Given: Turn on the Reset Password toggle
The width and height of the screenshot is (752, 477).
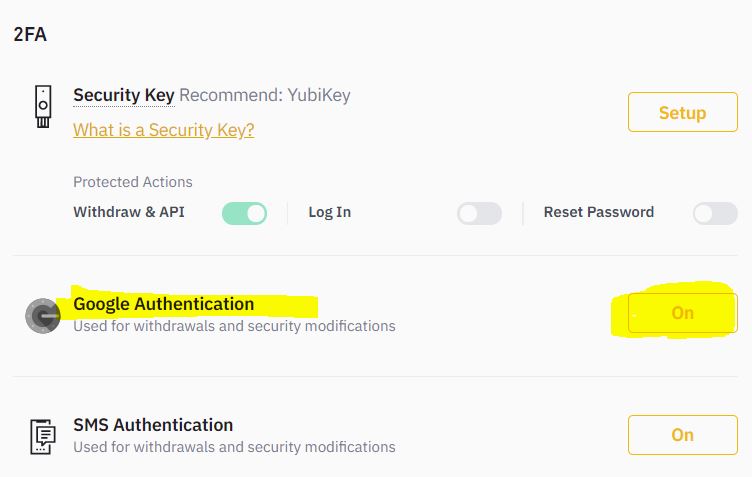Looking at the screenshot, I should (715, 213).
